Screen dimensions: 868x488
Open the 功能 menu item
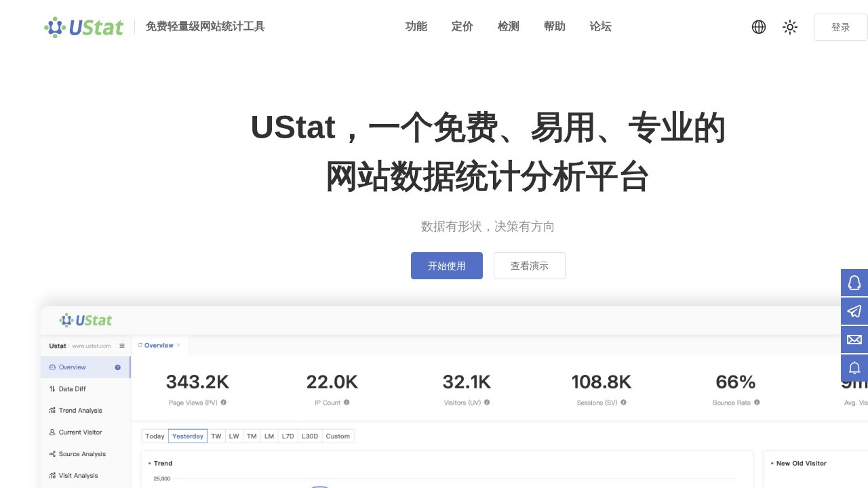click(416, 26)
